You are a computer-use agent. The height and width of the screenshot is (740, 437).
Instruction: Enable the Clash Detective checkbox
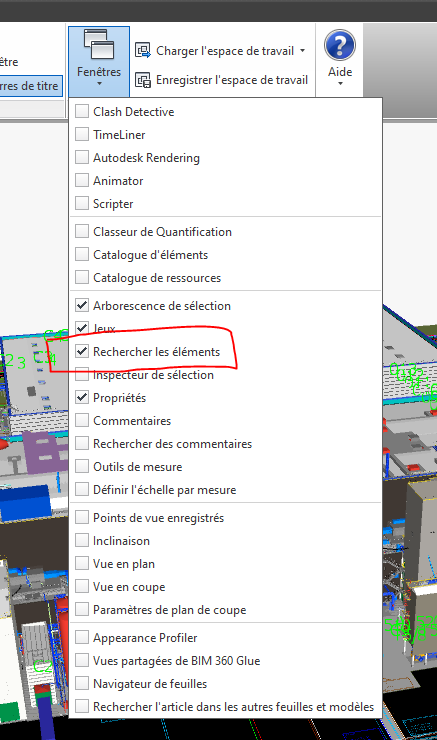[82, 111]
